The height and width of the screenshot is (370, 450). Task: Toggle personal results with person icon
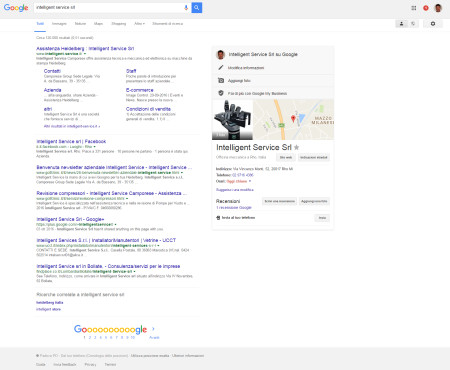pos(401,24)
